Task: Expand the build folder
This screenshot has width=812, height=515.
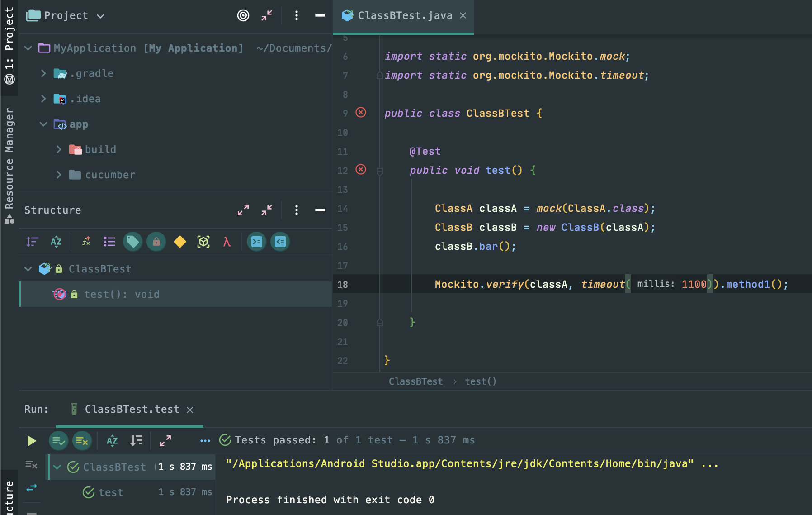Action: (x=59, y=149)
